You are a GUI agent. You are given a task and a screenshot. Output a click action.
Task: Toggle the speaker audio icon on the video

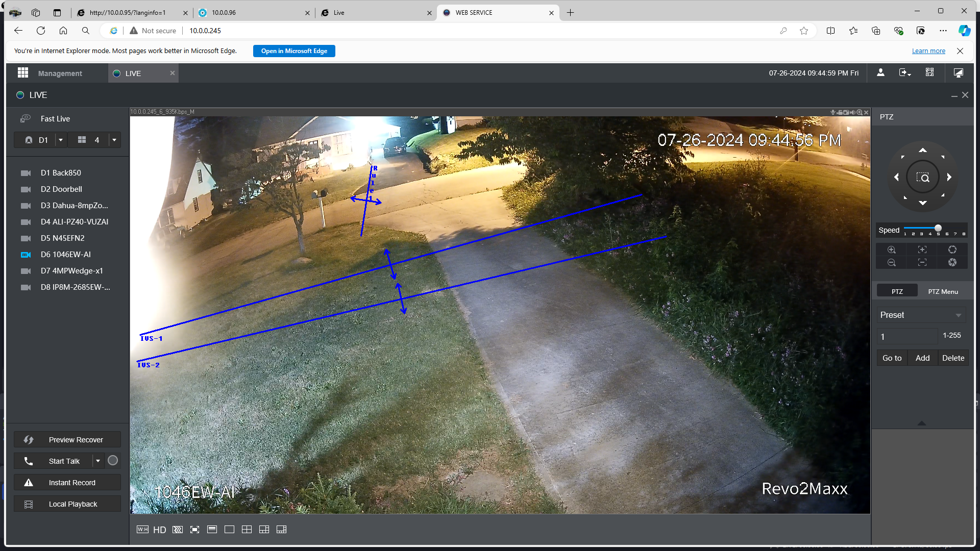point(853,112)
